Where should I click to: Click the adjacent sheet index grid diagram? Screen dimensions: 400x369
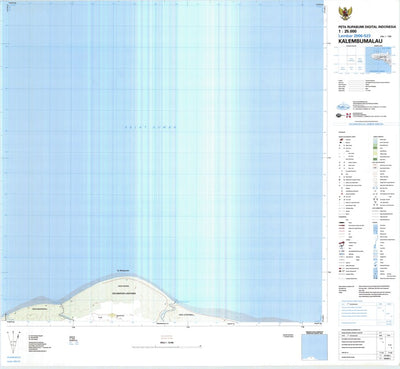point(350,60)
